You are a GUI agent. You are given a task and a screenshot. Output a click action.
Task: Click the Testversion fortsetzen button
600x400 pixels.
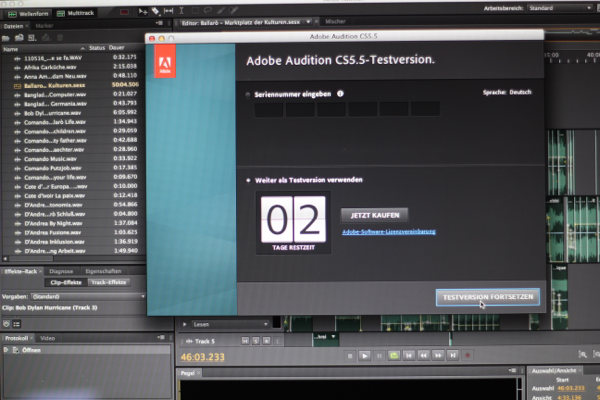pos(490,297)
